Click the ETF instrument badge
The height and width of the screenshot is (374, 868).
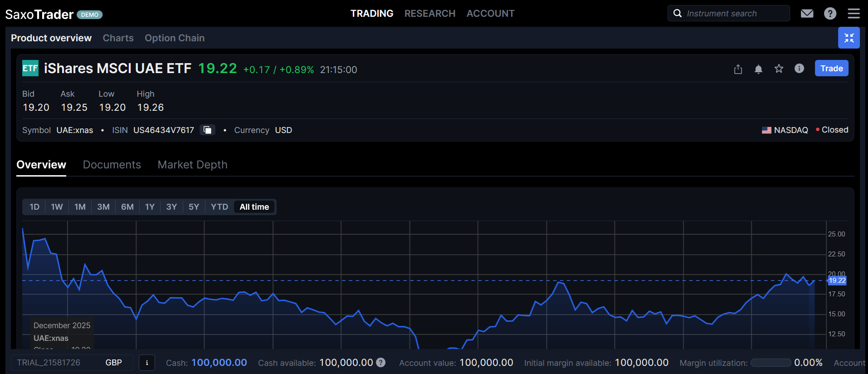coord(30,68)
